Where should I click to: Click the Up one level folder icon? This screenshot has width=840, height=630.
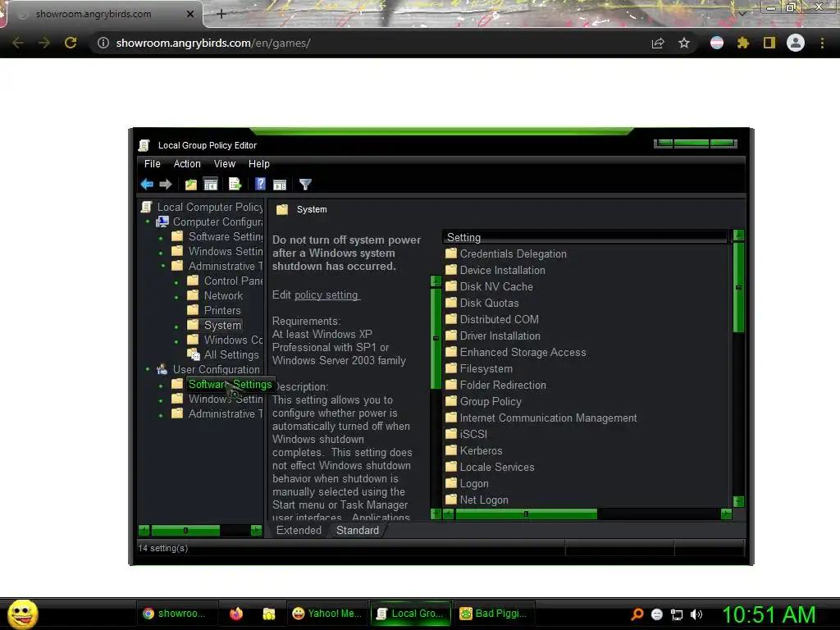[190, 185]
